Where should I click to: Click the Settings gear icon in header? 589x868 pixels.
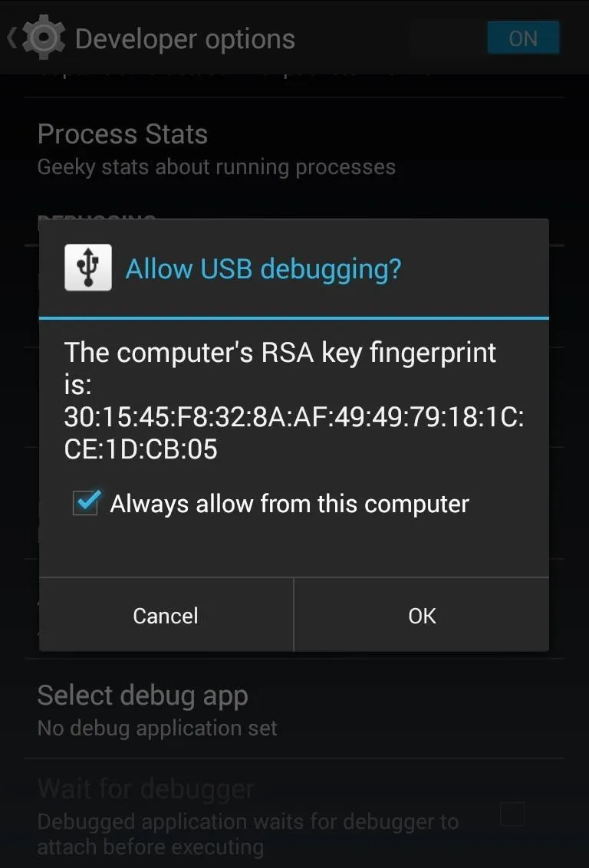(44, 39)
